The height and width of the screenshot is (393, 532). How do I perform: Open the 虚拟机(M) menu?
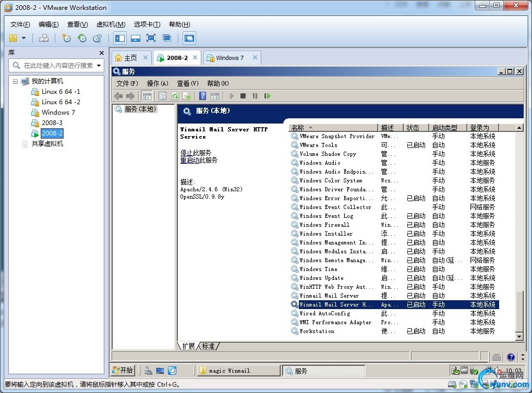[x=111, y=24]
